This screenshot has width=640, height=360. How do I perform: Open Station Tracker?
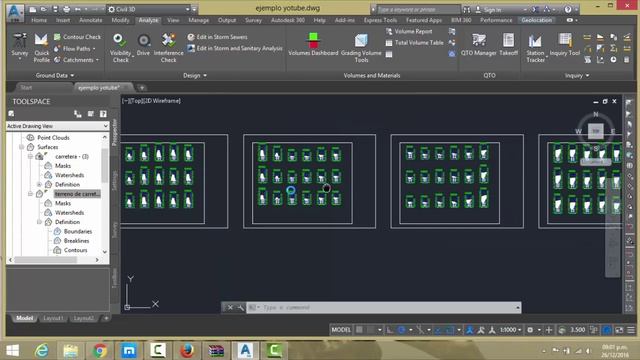point(535,48)
